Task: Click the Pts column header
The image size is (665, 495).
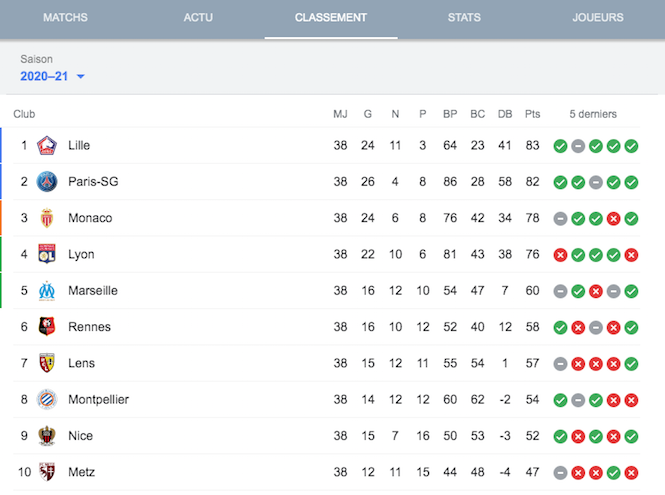Action: click(x=532, y=114)
